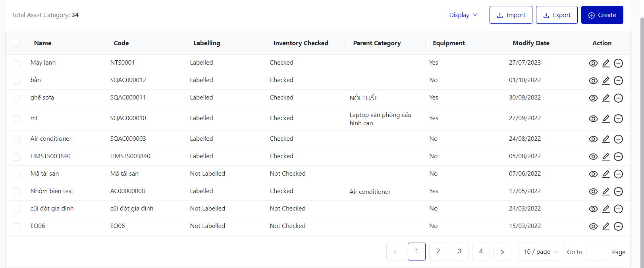
Task: View the cũi đót gia đình entry
Action: 593,209
